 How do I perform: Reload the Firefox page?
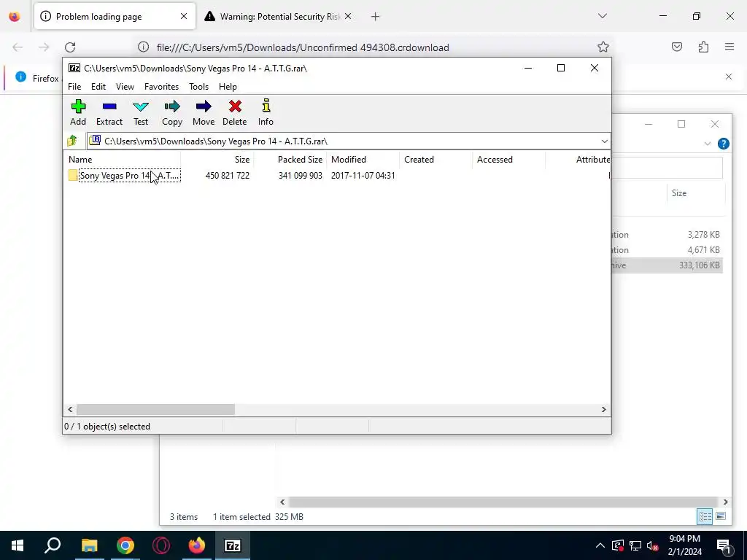(70, 47)
